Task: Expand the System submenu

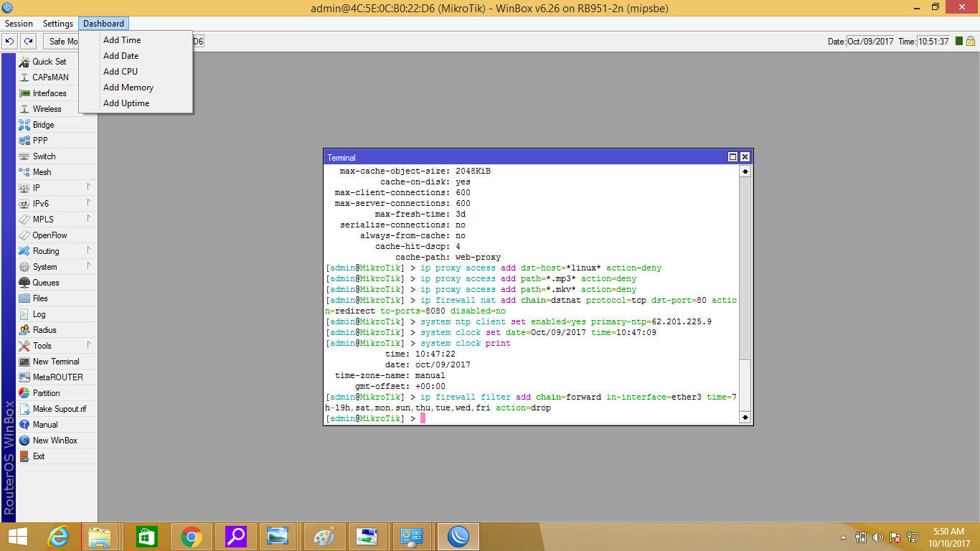Action: pos(89,266)
